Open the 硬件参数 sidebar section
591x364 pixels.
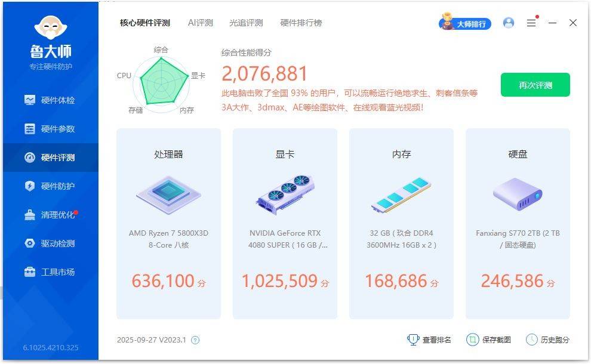(51, 129)
